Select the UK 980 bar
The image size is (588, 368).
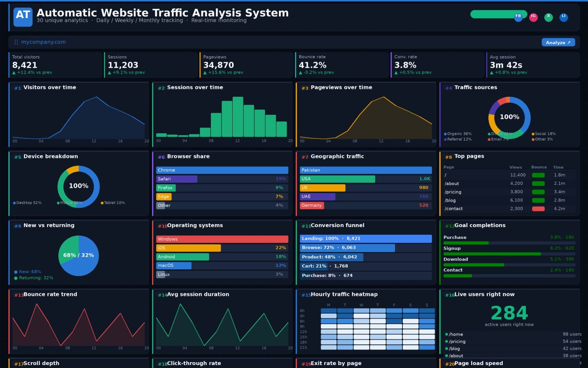[366, 188]
